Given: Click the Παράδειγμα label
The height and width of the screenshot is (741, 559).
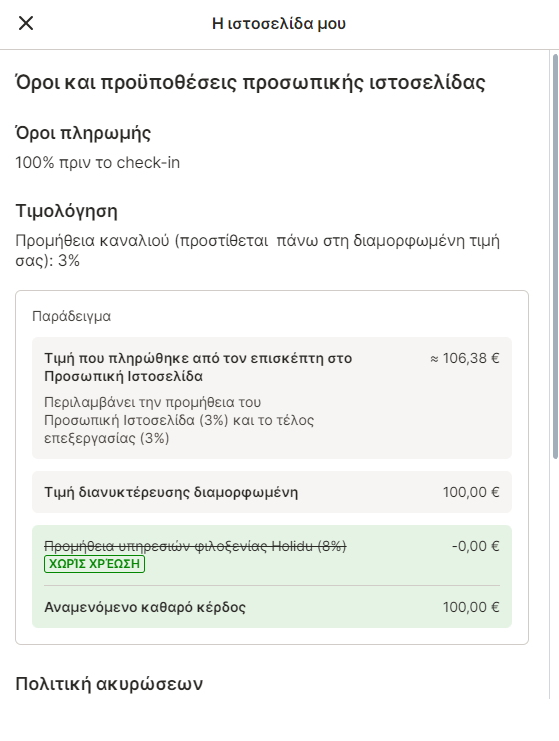Looking at the screenshot, I should click(71, 316).
